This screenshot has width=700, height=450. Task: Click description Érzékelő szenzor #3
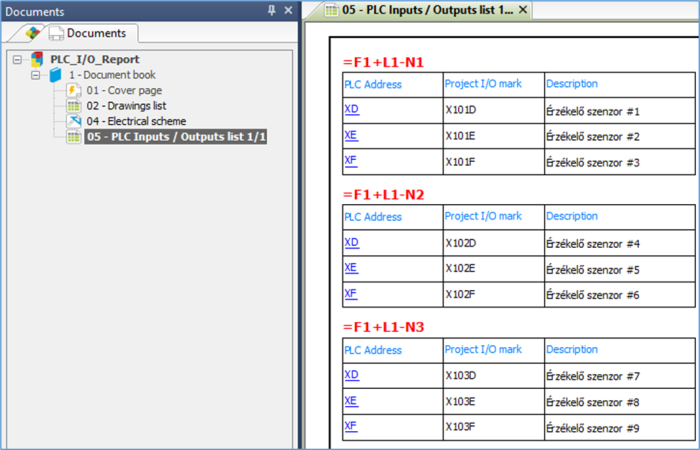[593, 162]
